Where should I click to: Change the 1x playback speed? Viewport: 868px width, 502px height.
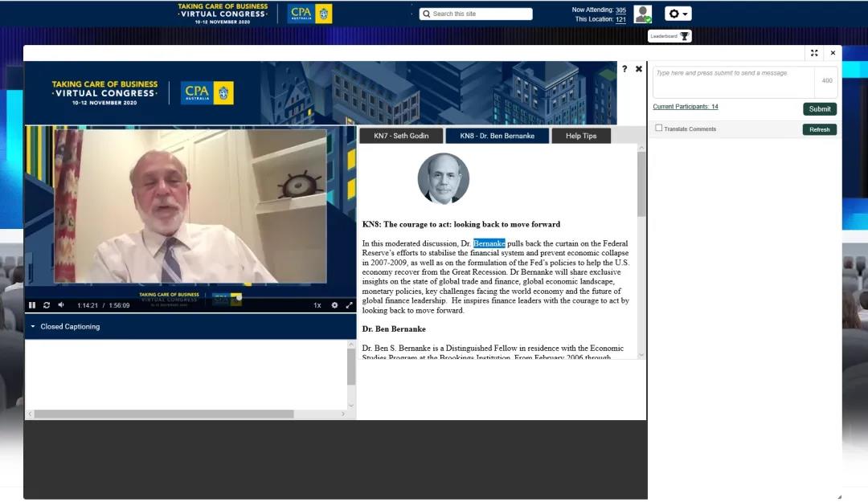tap(317, 305)
